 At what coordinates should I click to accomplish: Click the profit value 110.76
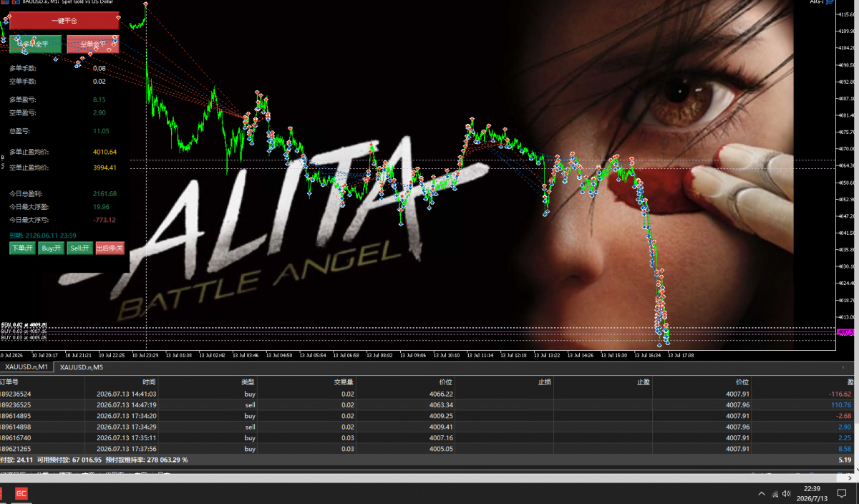coord(841,405)
